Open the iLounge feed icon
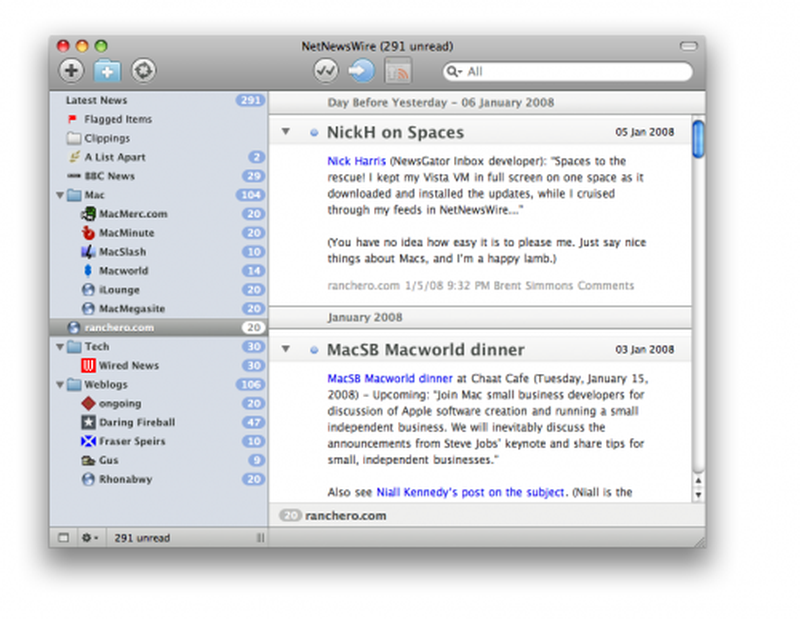 point(88,289)
